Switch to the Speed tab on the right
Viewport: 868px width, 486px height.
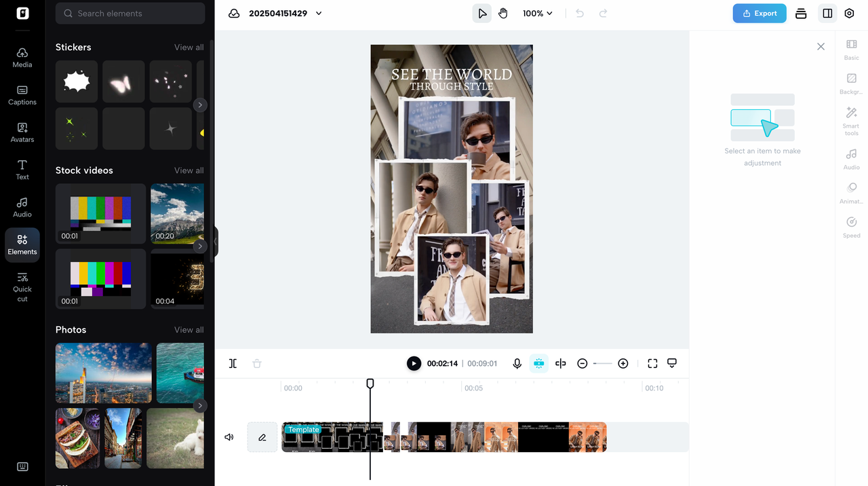851,226
